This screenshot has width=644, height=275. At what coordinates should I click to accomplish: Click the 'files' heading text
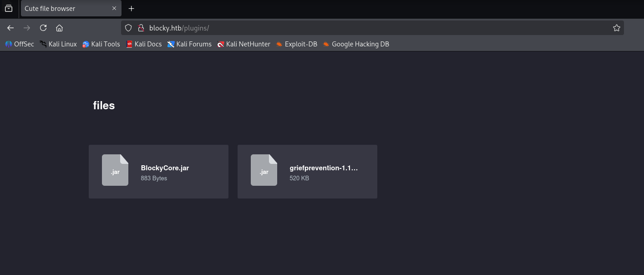104,106
